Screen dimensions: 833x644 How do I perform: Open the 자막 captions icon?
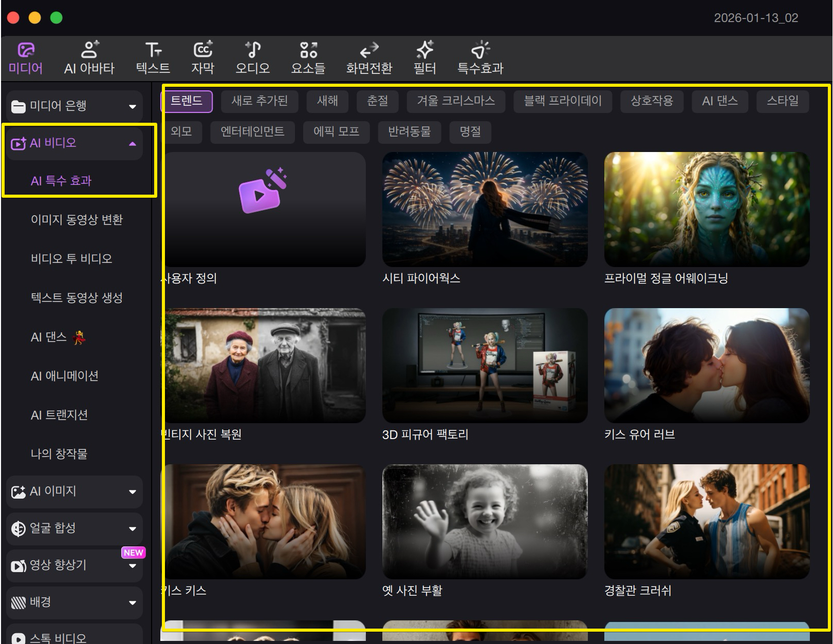click(x=203, y=50)
